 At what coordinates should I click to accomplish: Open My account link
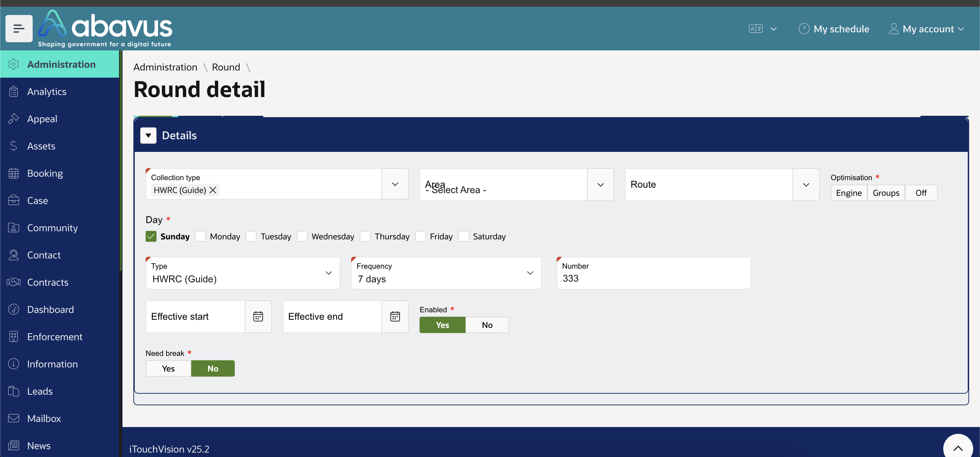(x=927, y=29)
